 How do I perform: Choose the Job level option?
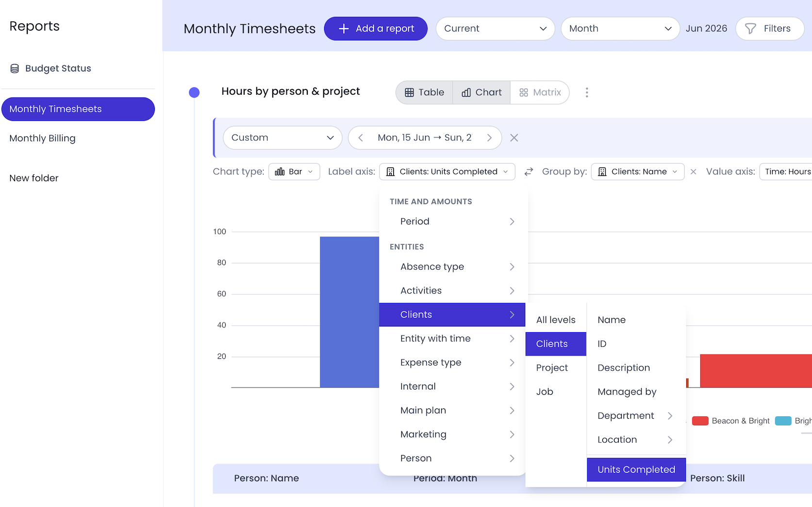coord(556,392)
